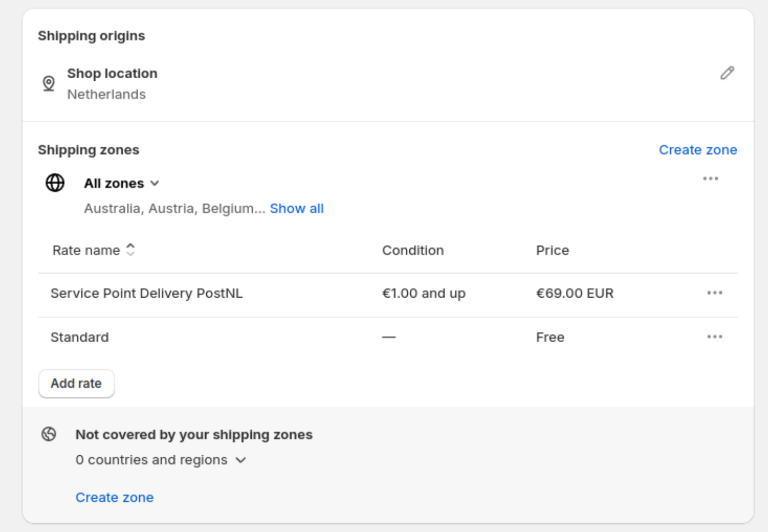This screenshot has height=532, width=768.
Task: Expand the All zones dropdown
Action: (122, 183)
